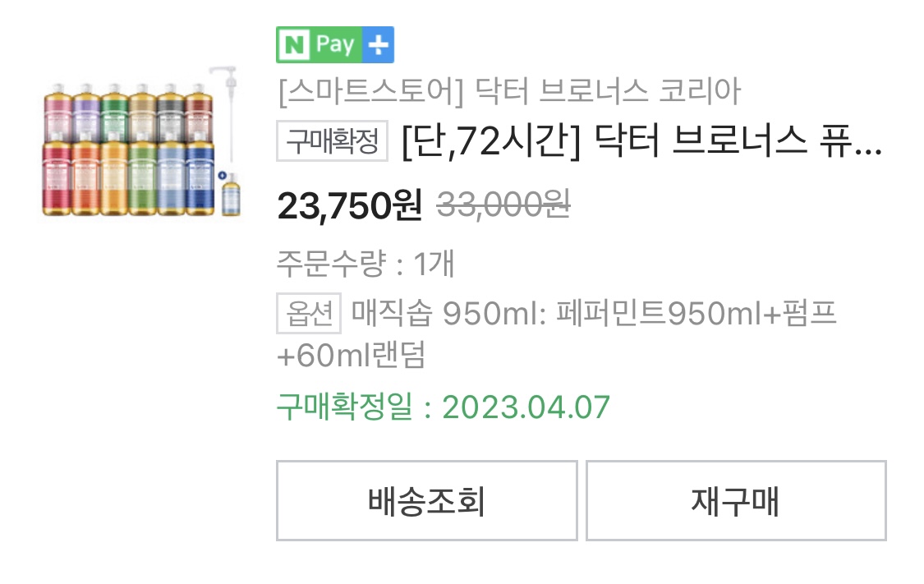Track delivery with the 배송조회 button
Screen dimensions: 924x584
click(426, 500)
